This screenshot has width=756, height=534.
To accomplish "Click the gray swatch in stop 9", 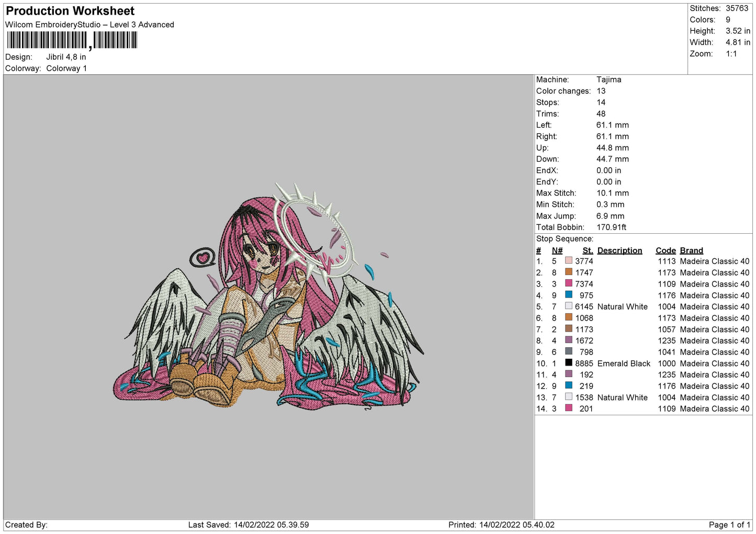I will coord(568,351).
